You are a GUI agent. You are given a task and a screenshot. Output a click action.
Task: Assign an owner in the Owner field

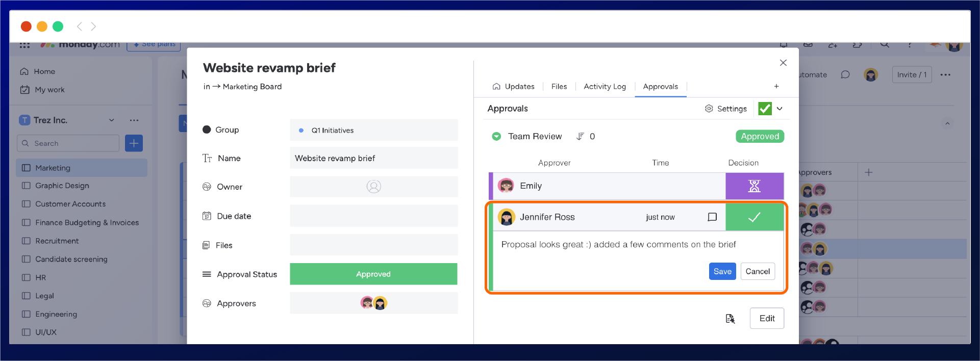[373, 187]
